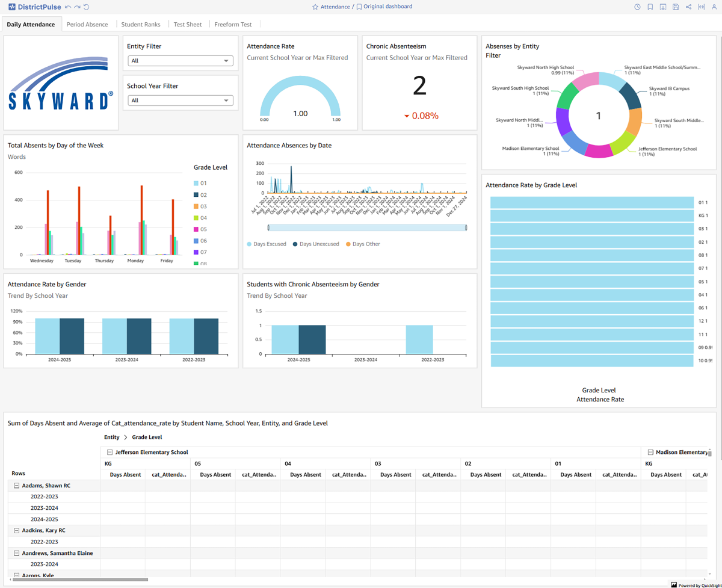Viewport: 722px width, 588px height.
Task: Click the DistrictPulse logo icon
Action: coord(12,7)
